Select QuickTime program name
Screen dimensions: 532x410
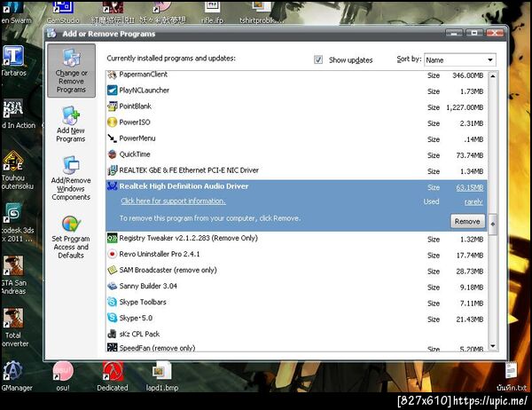tap(135, 154)
